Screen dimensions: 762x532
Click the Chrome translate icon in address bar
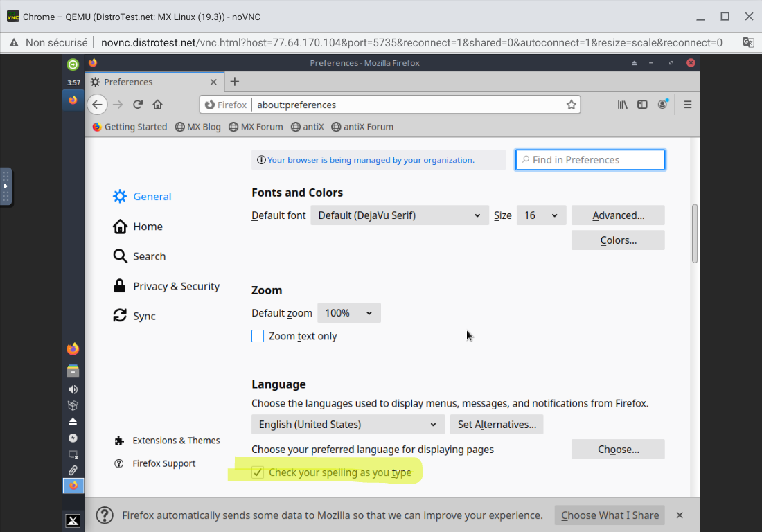click(x=748, y=42)
